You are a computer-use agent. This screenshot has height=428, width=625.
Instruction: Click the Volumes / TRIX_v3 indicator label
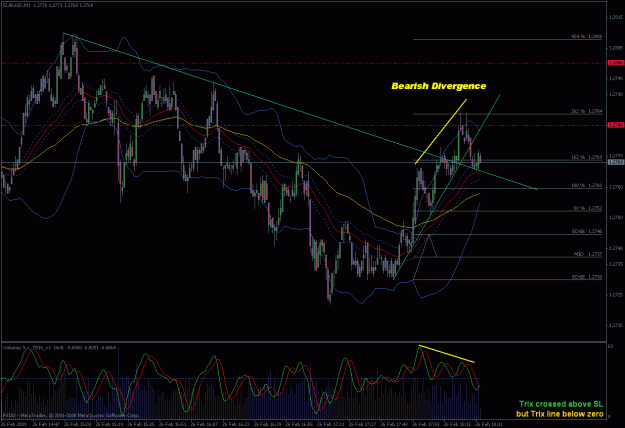59,348
